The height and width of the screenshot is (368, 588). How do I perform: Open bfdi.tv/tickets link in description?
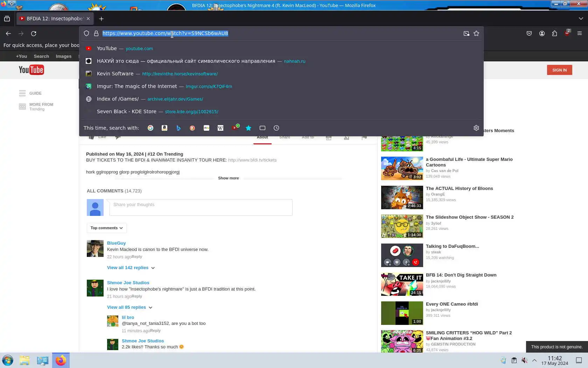(252, 160)
